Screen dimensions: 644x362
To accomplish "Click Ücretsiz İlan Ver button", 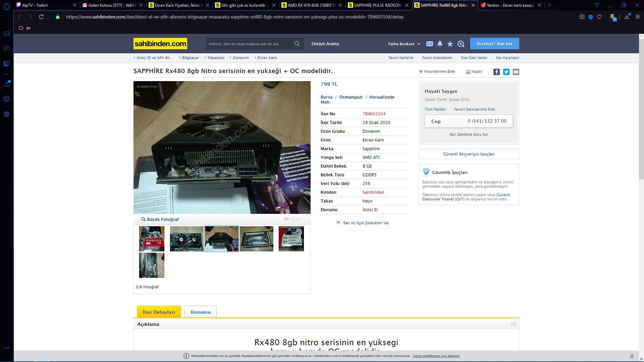I will pyautogui.click(x=494, y=44).
